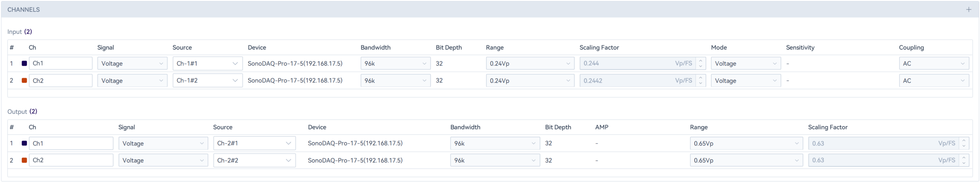980x182 pixels.
Task: Click output Ch2 name text field
Action: (x=71, y=160)
